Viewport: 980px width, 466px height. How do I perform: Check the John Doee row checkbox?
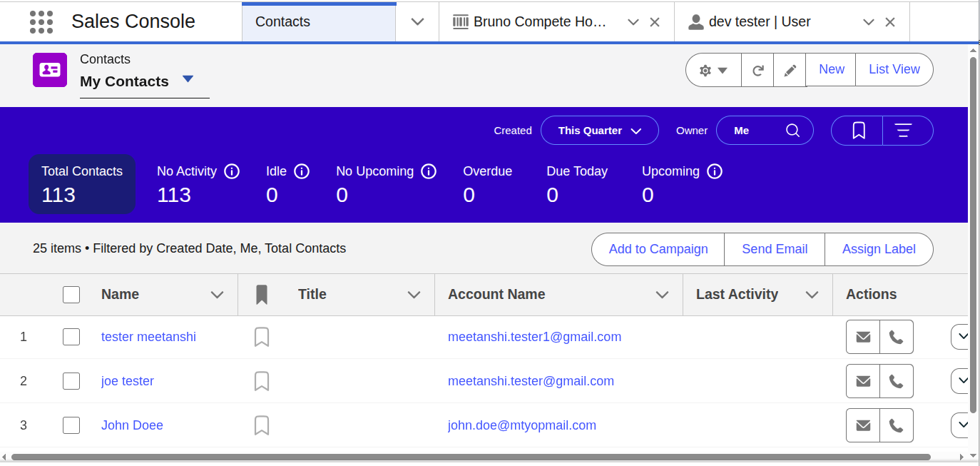pos(71,425)
